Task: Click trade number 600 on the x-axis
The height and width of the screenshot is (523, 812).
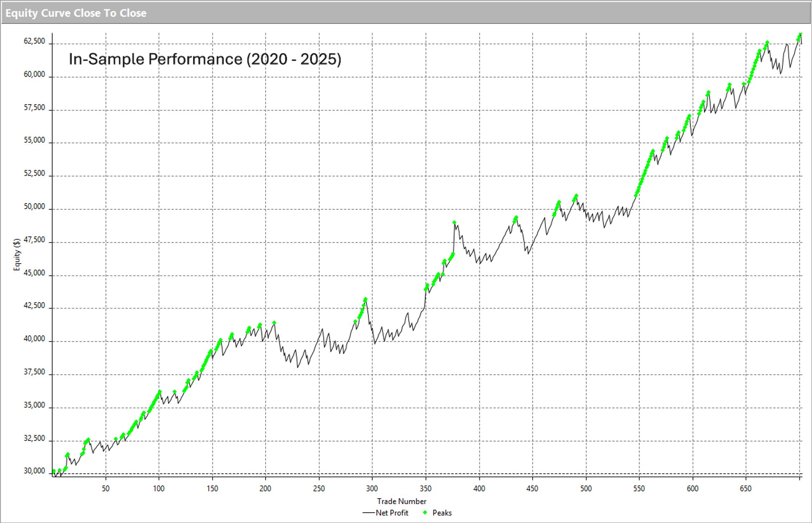Action: (x=693, y=488)
